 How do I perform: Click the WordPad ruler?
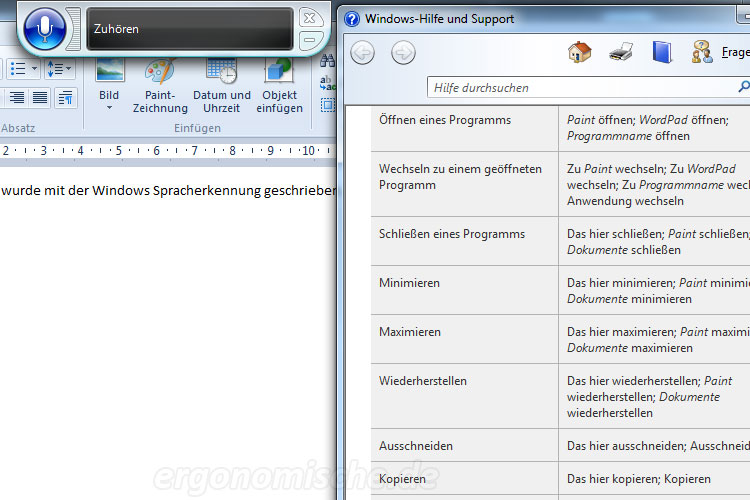click(168, 151)
